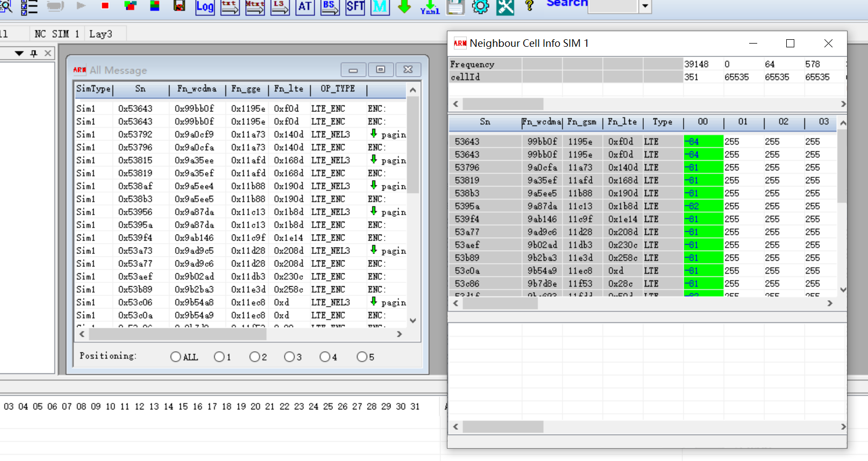Select positioning radio option 5
868x461 pixels.
pos(362,357)
